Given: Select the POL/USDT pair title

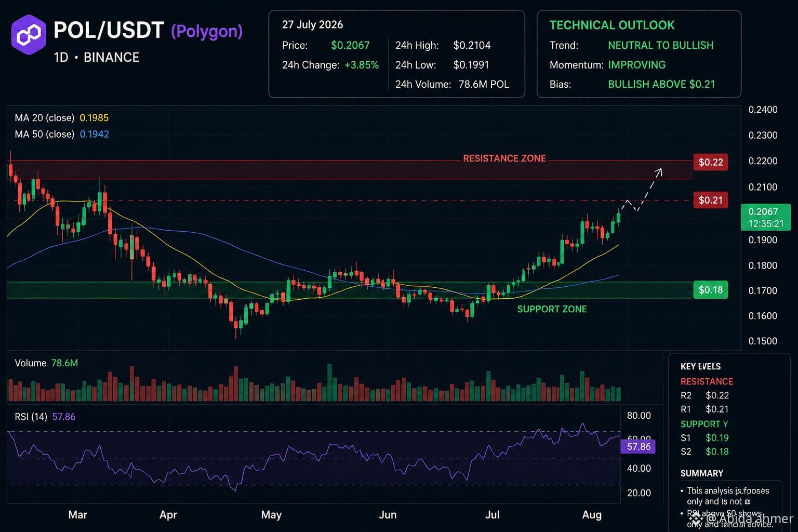Looking at the screenshot, I should click(109, 31).
